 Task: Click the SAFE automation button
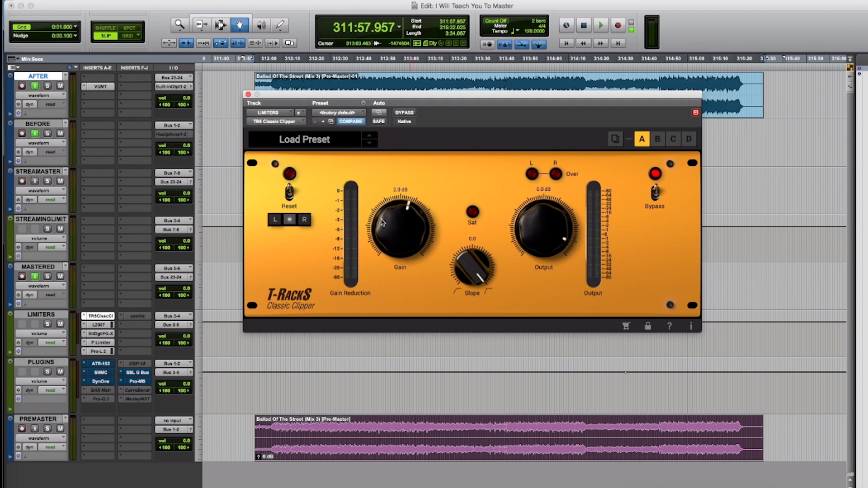click(x=378, y=122)
